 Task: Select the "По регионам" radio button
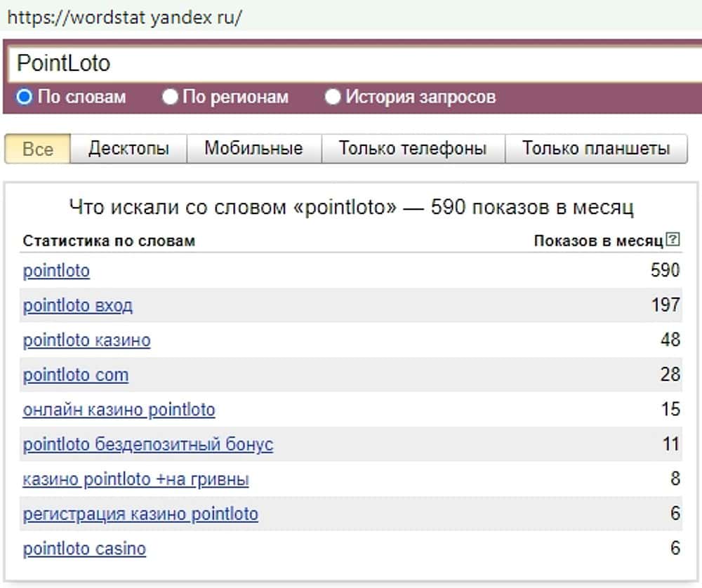[x=169, y=97]
